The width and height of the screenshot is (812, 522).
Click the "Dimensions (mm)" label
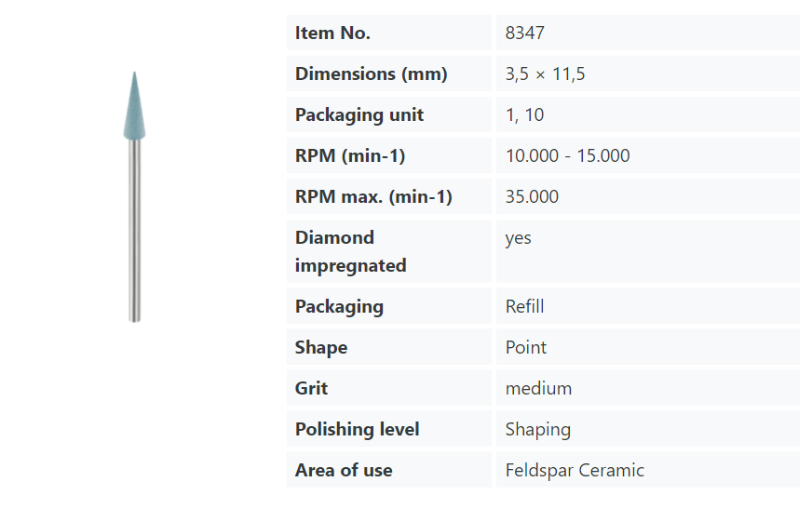[371, 74]
